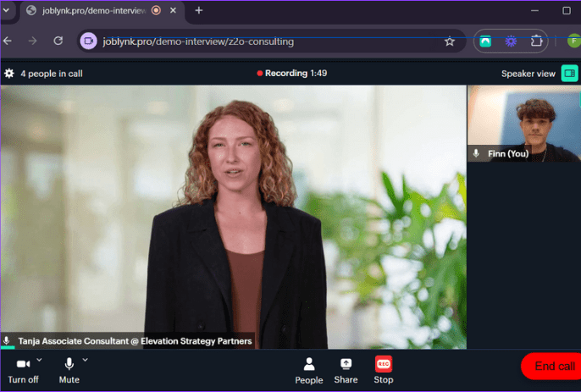The height and width of the screenshot is (392, 581).
Task: Select the joblynk.pro demo-interview tab
Action: (100, 11)
